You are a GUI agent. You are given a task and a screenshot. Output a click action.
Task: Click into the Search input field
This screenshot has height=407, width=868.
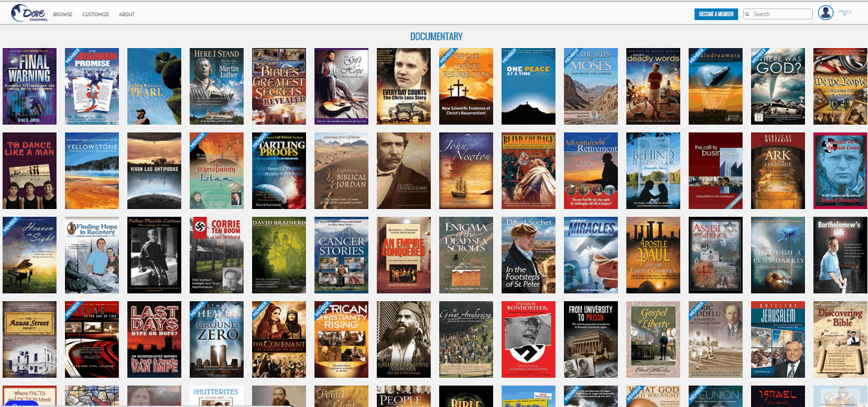click(x=781, y=14)
